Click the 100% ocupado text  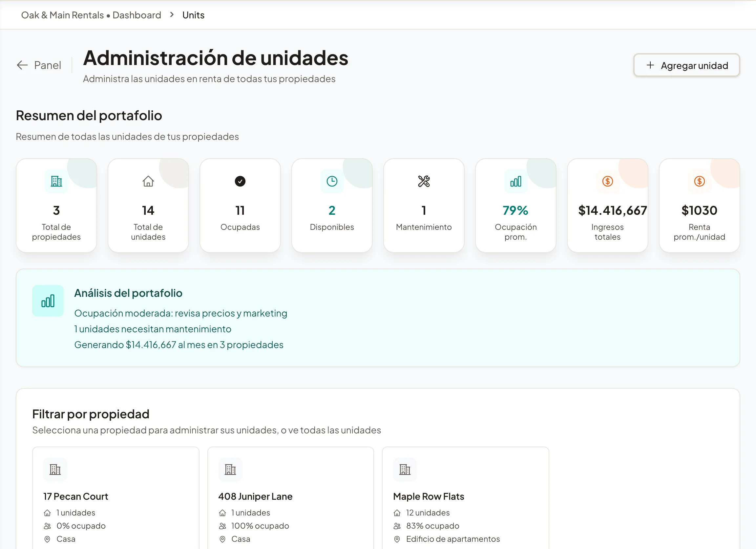pos(260,526)
